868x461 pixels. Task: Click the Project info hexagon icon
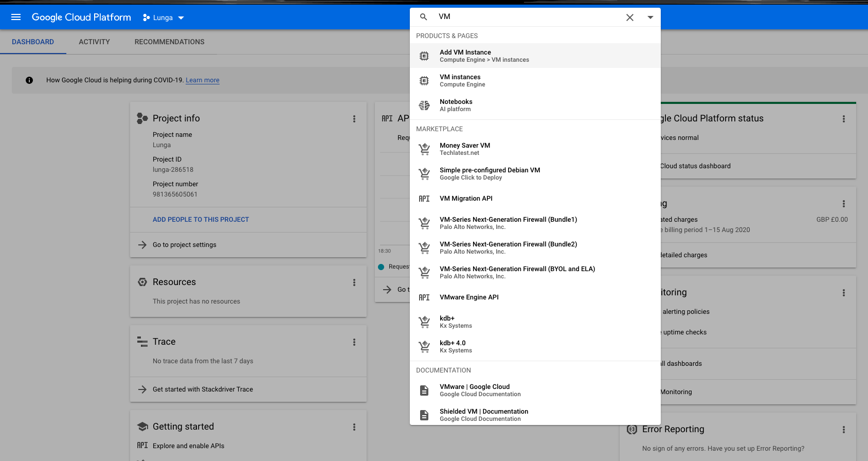pos(142,118)
